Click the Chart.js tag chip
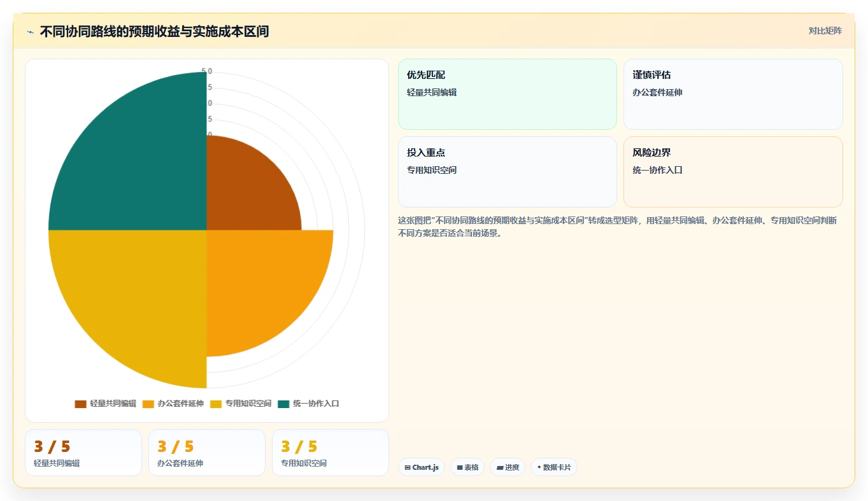868x501 pixels. (x=422, y=467)
